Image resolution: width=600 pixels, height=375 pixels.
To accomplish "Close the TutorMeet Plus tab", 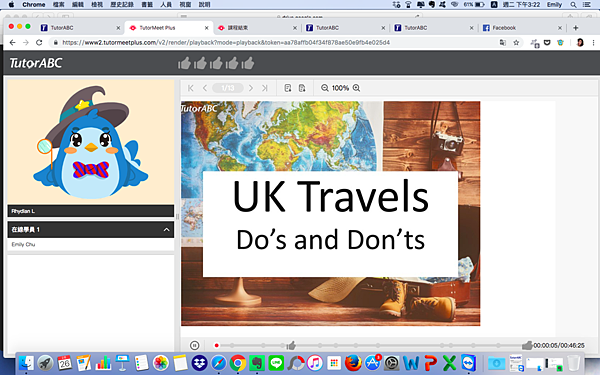I will click(x=207, y=28).
